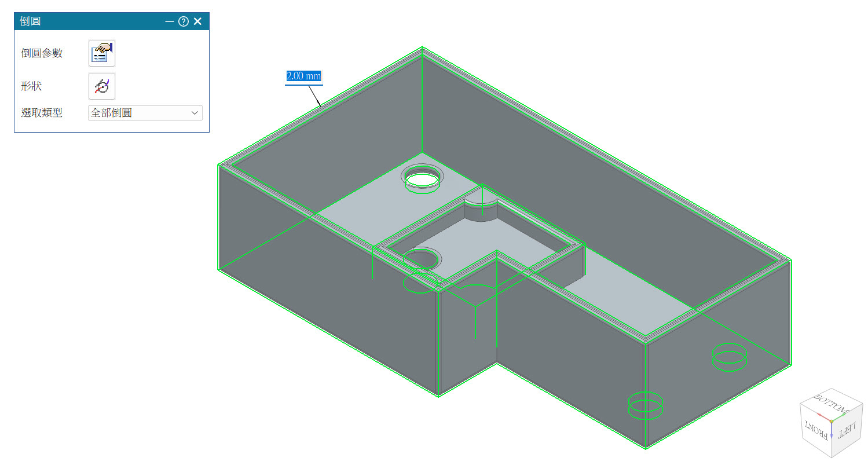This screenshot has width=868, height=465.
Task: Open the 選取類型 dropdown showing 全部倒圓
Action: [145, 113]
